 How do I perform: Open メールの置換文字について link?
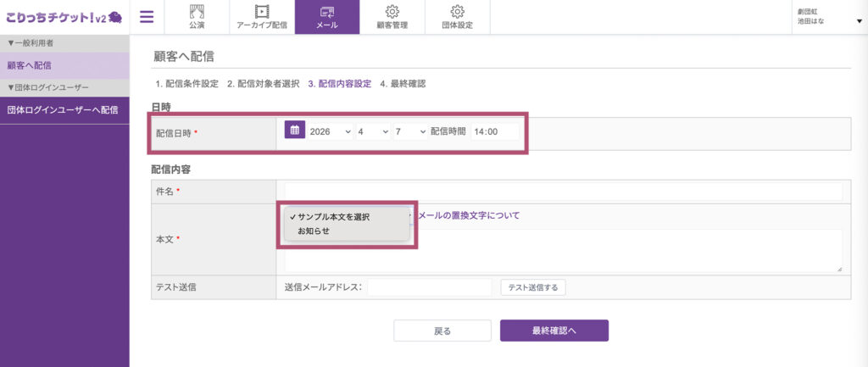tap(469, 215)
